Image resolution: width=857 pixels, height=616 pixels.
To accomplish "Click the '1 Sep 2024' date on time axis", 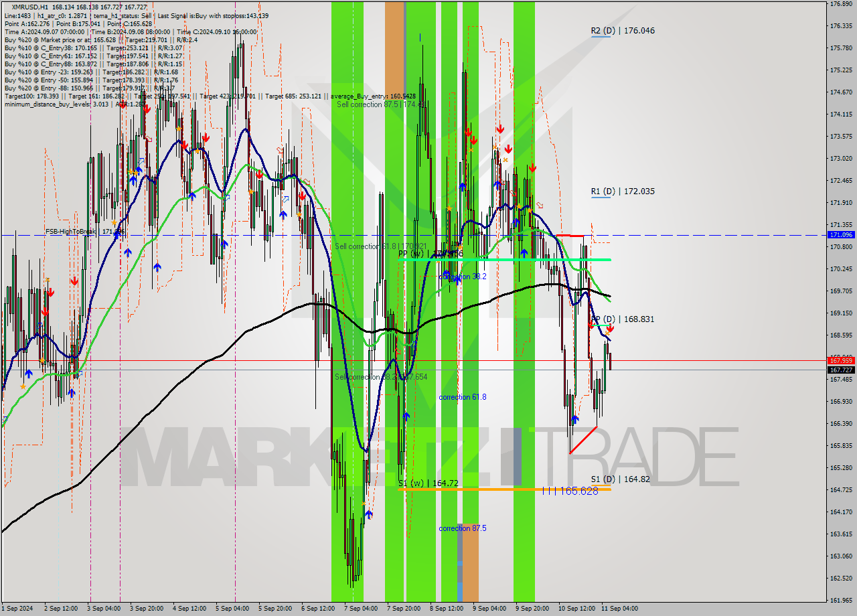I will [17, 609].
